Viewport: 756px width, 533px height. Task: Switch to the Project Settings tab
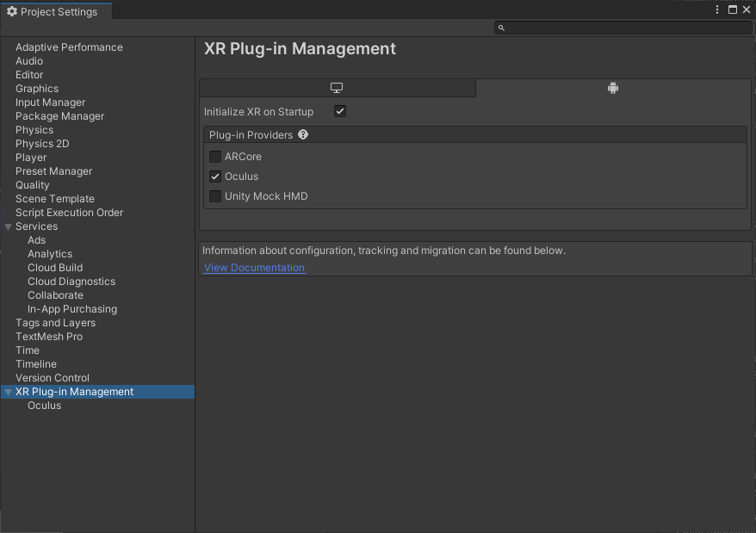coord(57,11)
